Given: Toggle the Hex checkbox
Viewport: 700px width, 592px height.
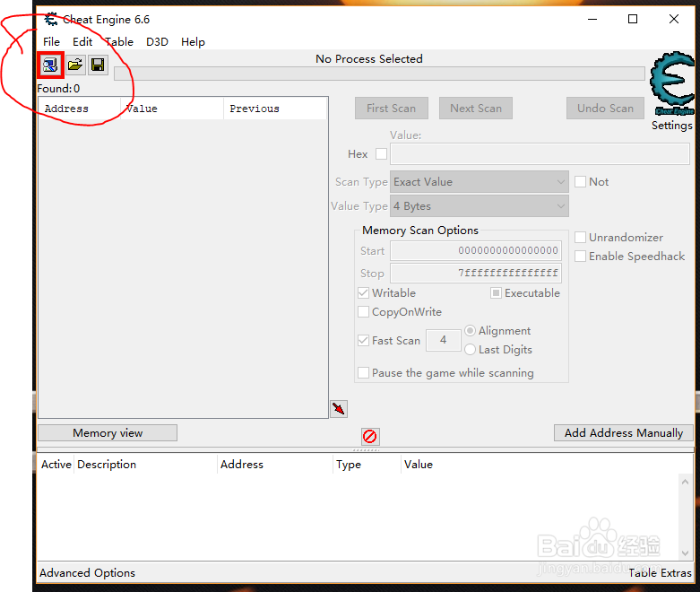Looking at the screenshot, I should [x=381, y=154].
